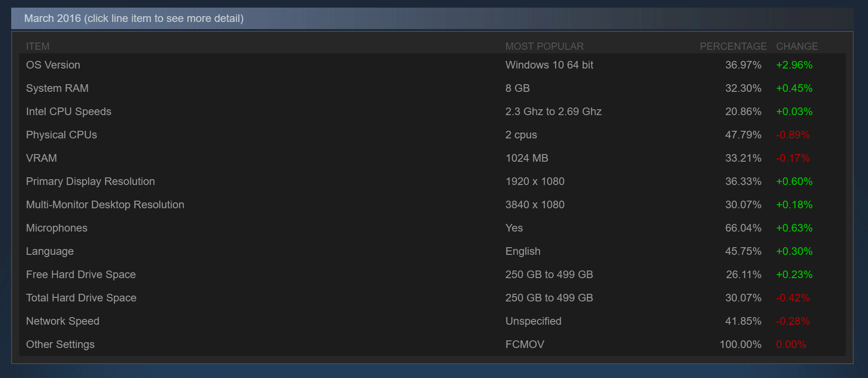868x378 pixels.
Task: Click the Intel CPU Speeds line item
Action: [69, 112]
